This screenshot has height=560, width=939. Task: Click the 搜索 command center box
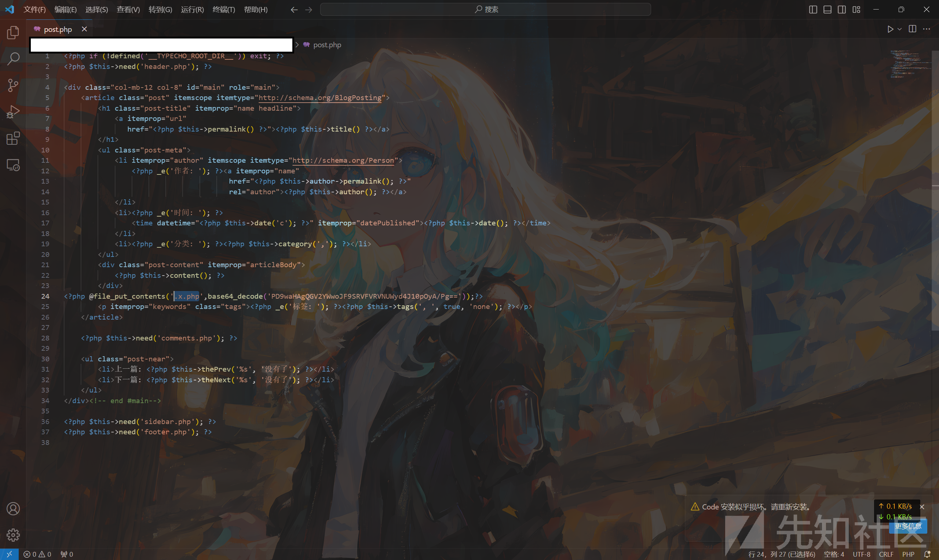(x=485, y=10)
